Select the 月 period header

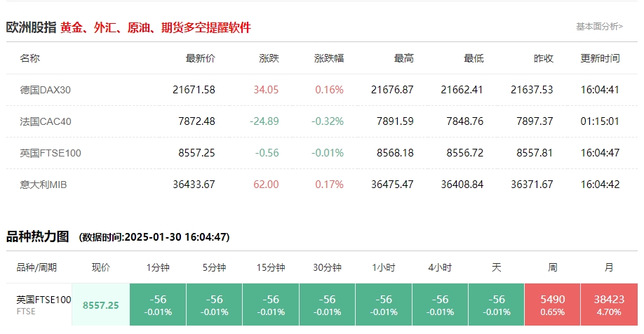pos(609,268)
